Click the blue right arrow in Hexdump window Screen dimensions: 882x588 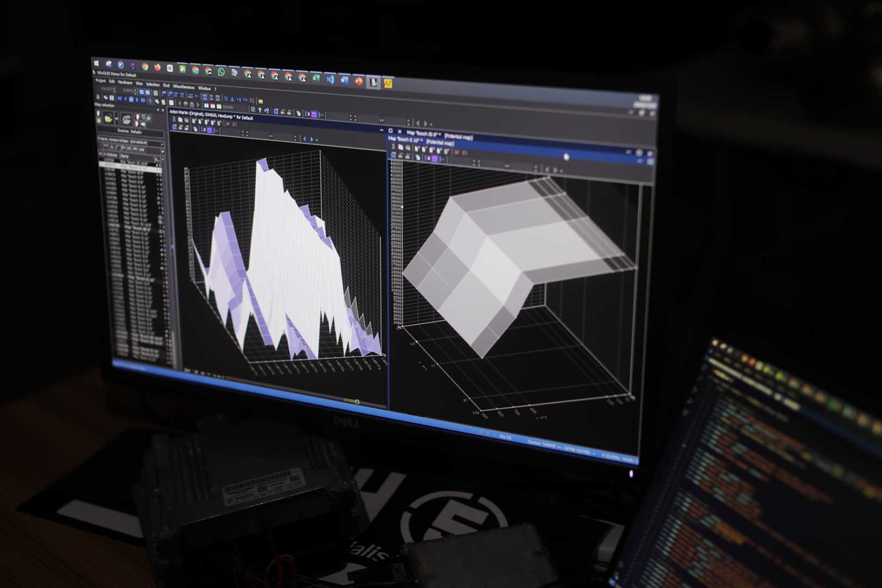coord(311,138)
